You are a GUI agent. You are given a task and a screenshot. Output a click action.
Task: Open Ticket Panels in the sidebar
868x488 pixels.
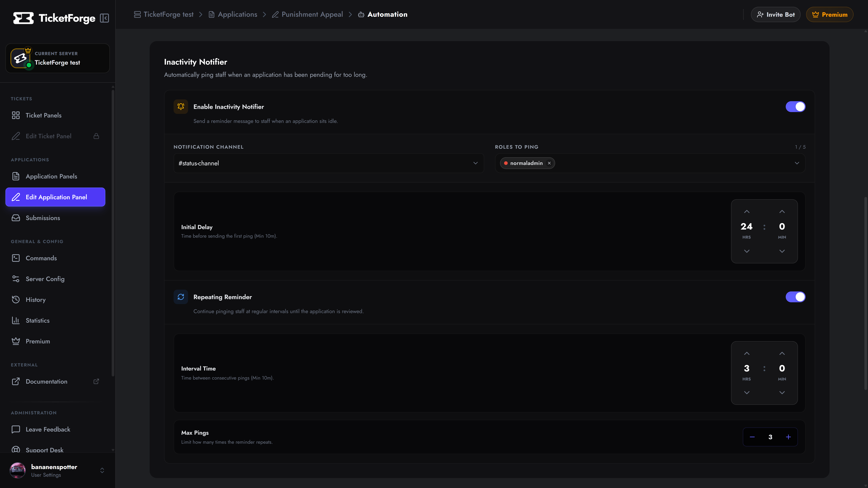(x=55, y=115)
